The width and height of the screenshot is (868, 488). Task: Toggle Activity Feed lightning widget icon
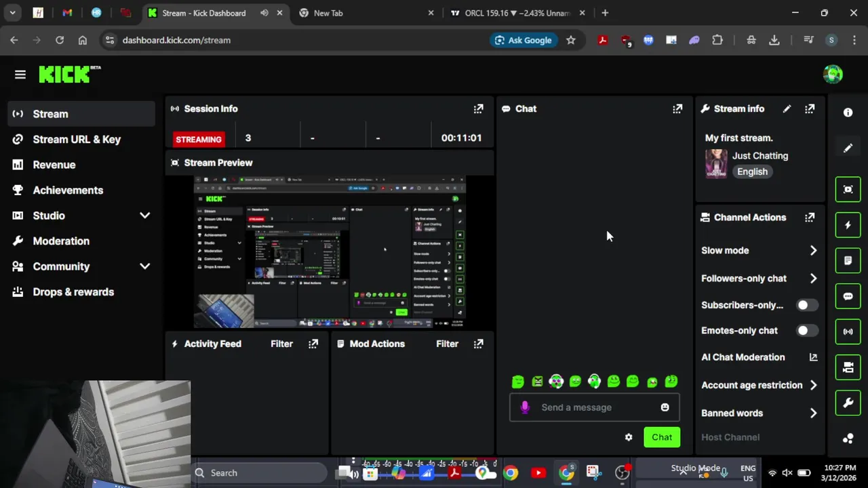pos(848,225)
